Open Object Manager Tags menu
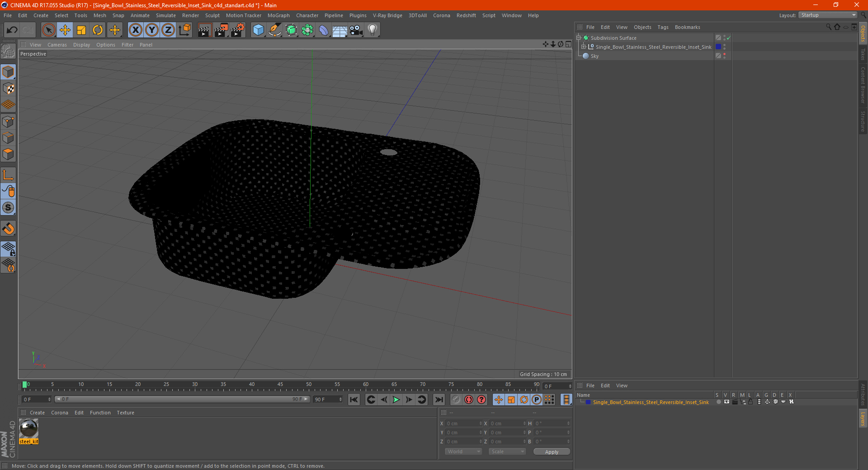 [x=663, y=27]
